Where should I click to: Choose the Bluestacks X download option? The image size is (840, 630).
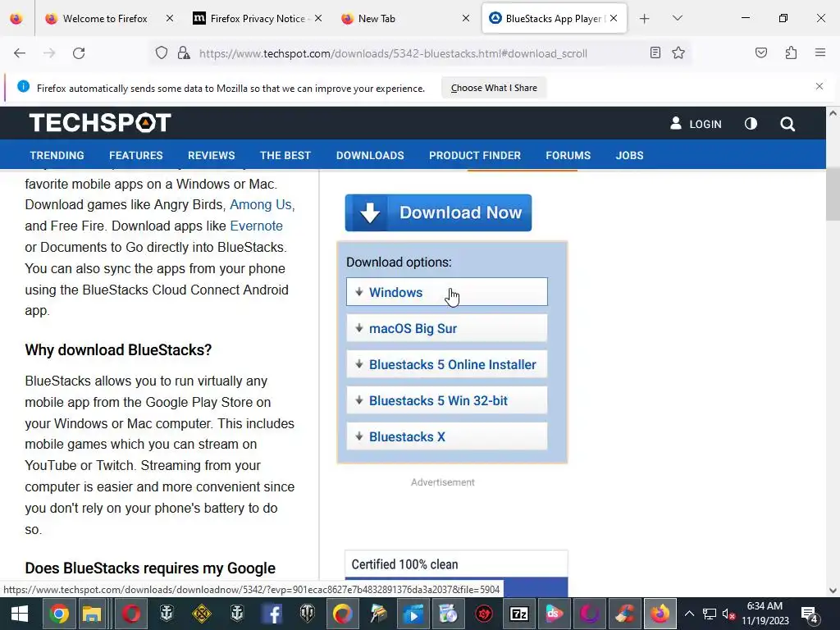click(447, 436)
